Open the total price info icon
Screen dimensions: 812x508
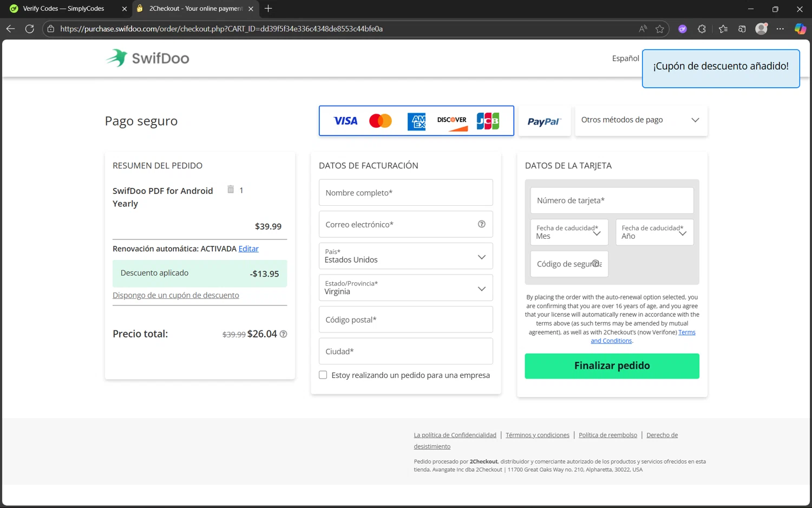(283, 334)
